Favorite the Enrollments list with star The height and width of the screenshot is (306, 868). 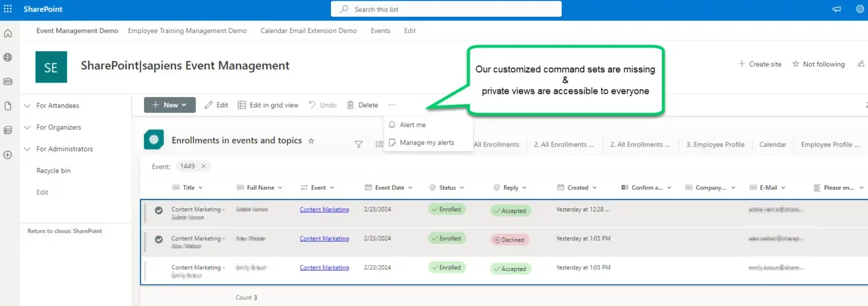click(x=311, y=141)
